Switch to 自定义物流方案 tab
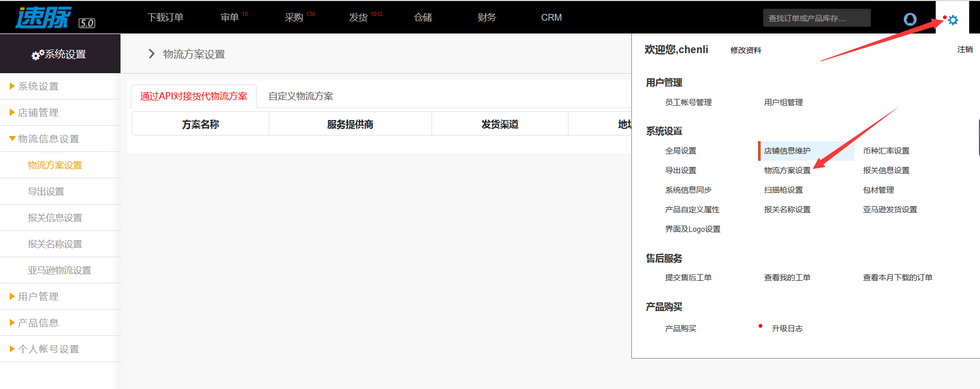 (301, 96)
